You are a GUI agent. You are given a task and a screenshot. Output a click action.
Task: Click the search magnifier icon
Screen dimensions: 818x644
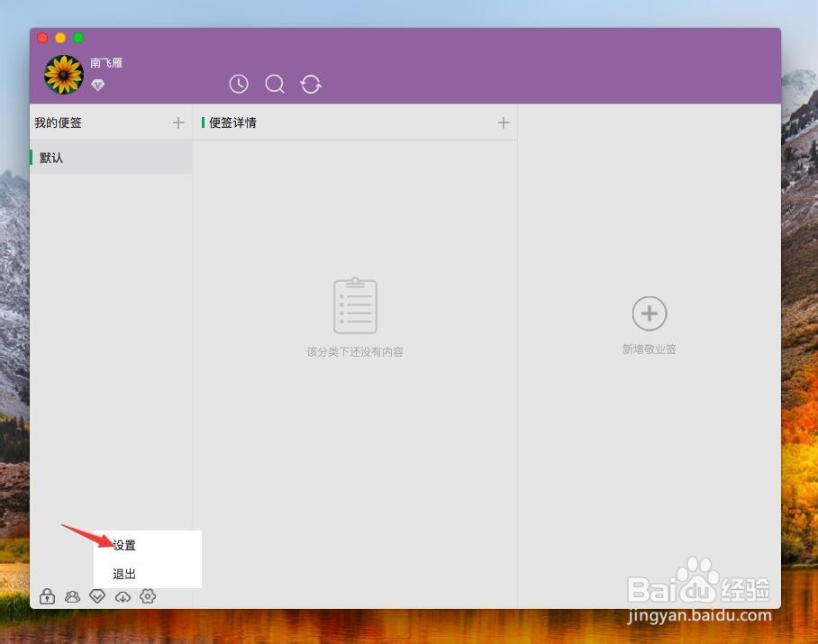coord(275,84)
